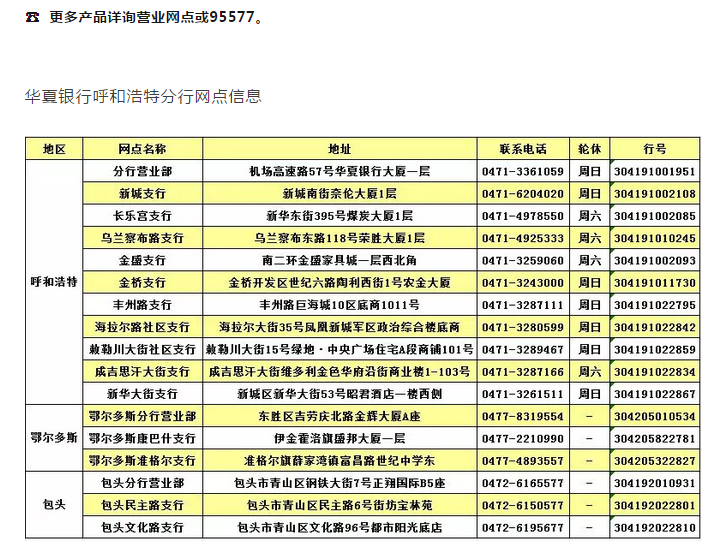Click address 新城区新华大街53号昭君酒店一楼西侧
This screenshot has width=726, height=553.
pyautogui.click(x=340, y=394)
